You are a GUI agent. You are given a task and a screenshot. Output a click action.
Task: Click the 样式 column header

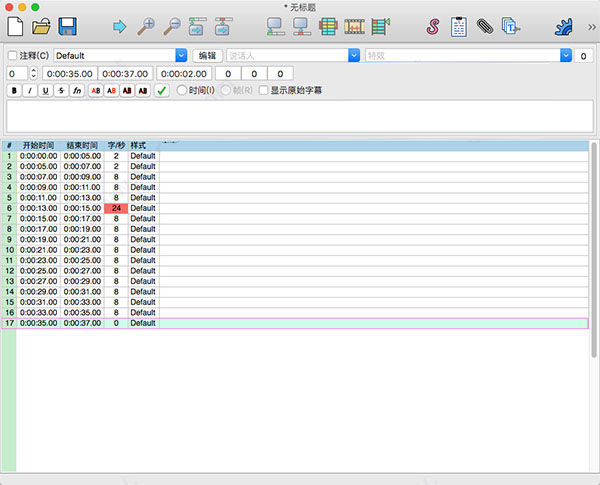pos(143,145)
